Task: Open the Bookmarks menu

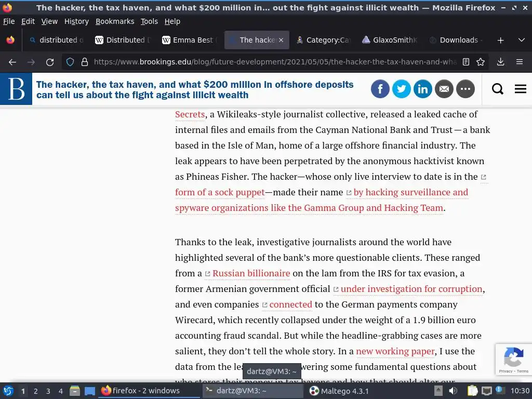Action: coord(115,21)
